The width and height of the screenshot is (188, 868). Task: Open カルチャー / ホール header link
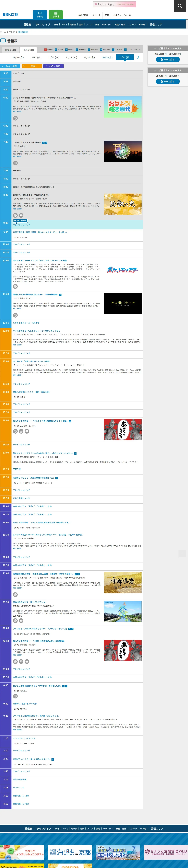tap(122, 15)
